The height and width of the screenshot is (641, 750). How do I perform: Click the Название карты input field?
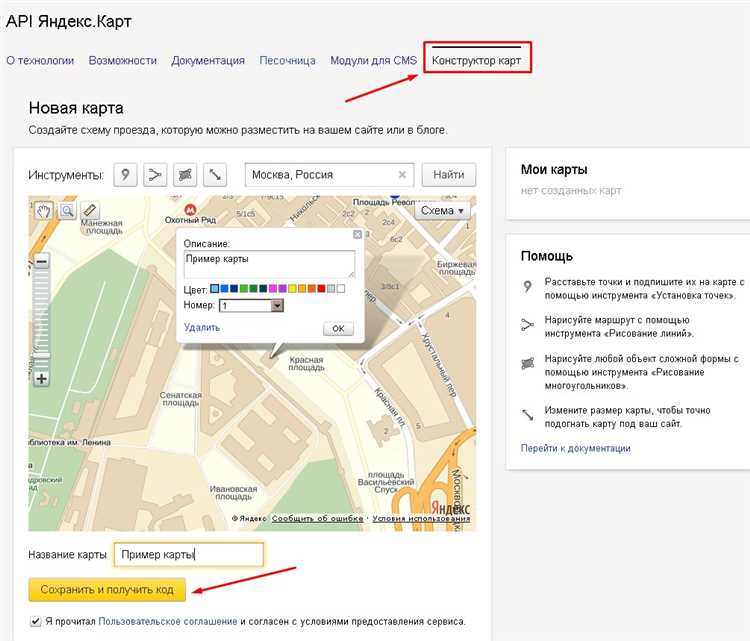coord(188,554)
